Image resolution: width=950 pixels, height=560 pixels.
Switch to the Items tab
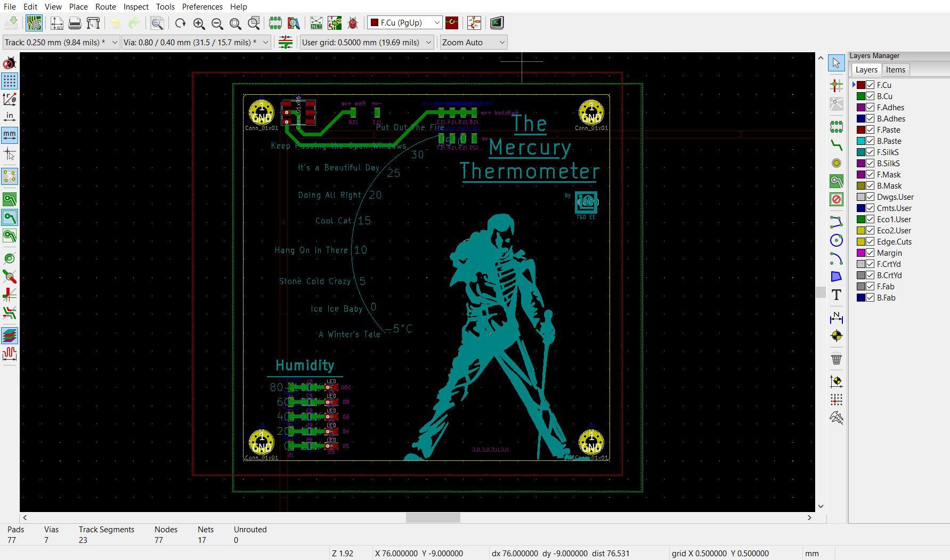[895, 70]
